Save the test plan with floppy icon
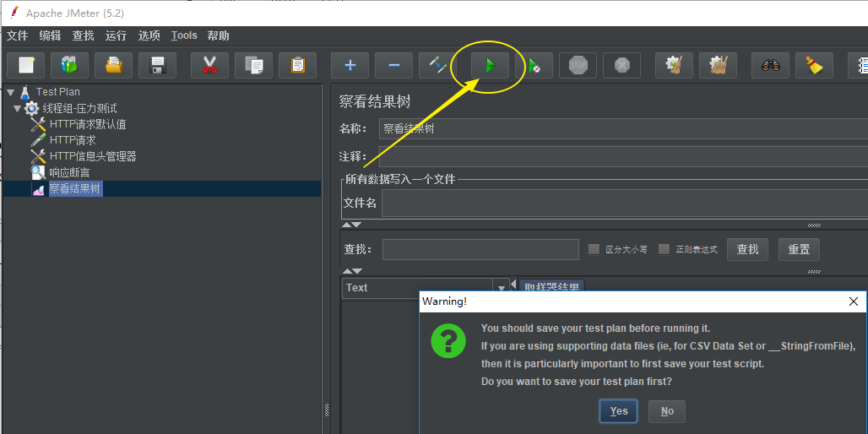The image size is (868, 434). (x=157, y=65)
